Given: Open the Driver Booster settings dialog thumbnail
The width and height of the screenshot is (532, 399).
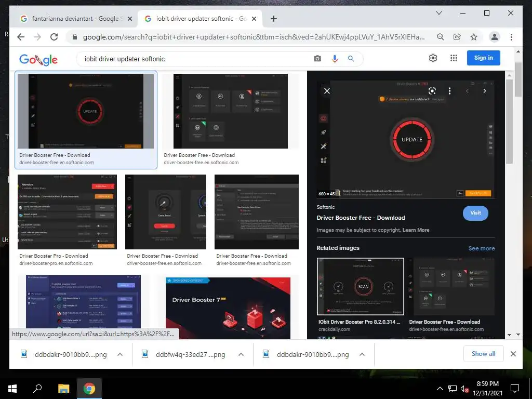Looking at the screenshot, I should click(257, 212).
